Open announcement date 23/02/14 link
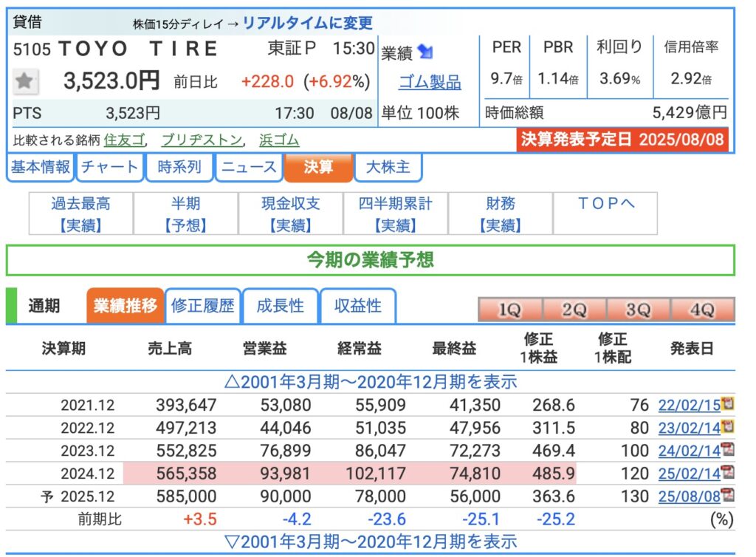The height and width of the screenshot is (557, 756). (689, 428)
